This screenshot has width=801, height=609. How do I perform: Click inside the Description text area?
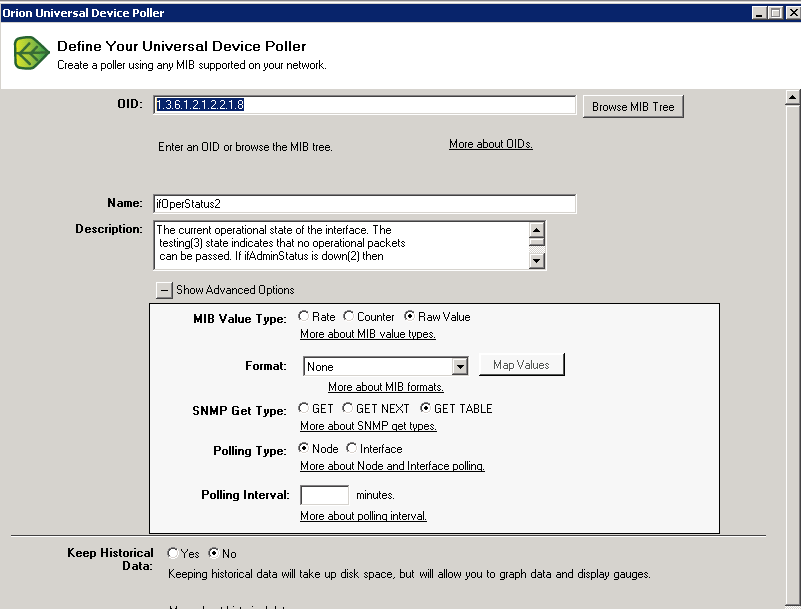[x=341, y=245]
